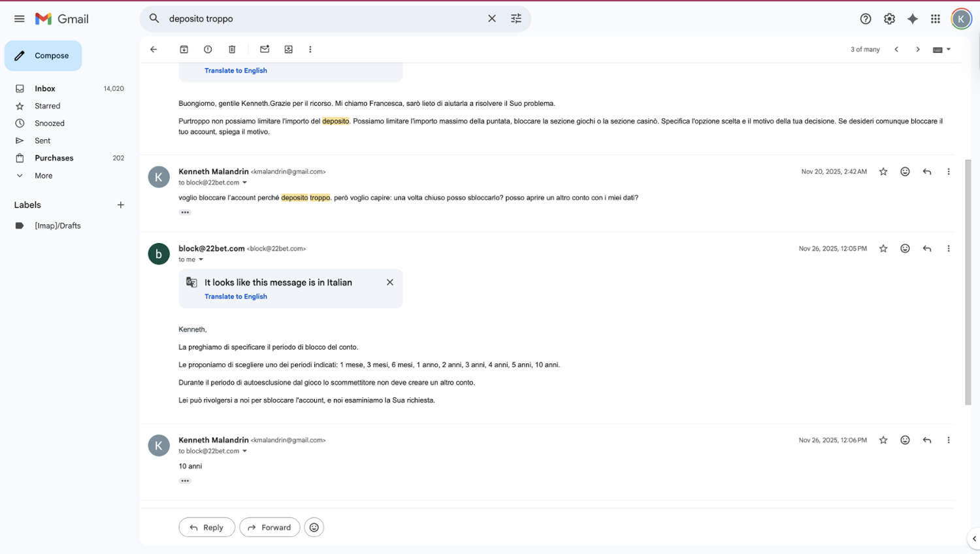The width and height of the screenshot is (980, 554).
Task: Click the Reply button at bottom
Action: click(x=206, y=527)
